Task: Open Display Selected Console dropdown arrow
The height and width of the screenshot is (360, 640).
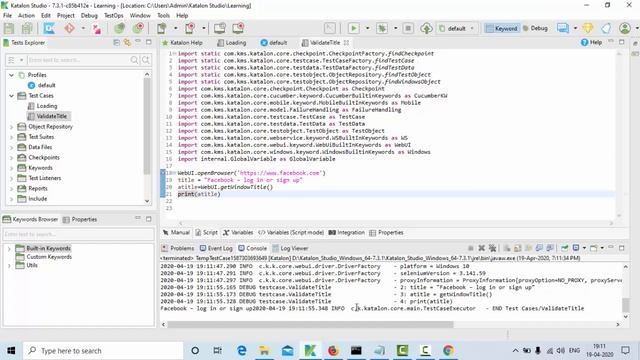Action: point(584,248)
